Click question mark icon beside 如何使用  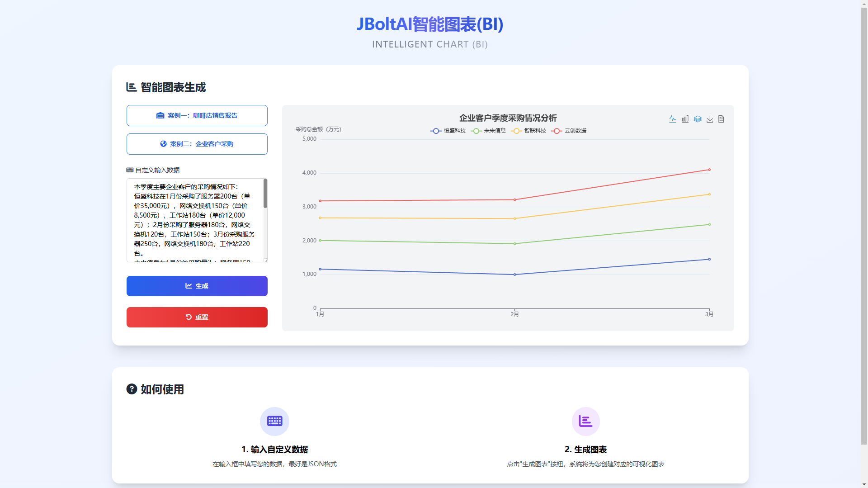(132, 389)
